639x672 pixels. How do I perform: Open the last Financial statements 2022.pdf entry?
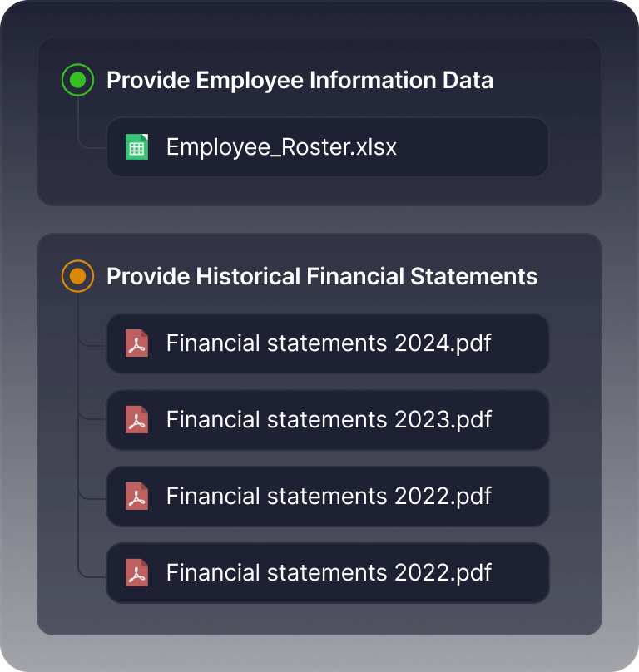[329, 573]
